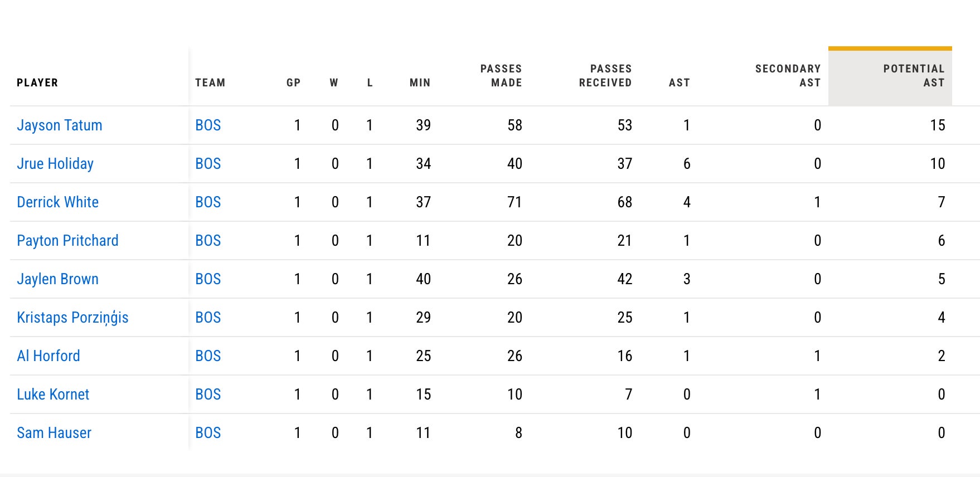Click the TEAM column header
This screenshot has height=477, width=980.
click(210, 82)
